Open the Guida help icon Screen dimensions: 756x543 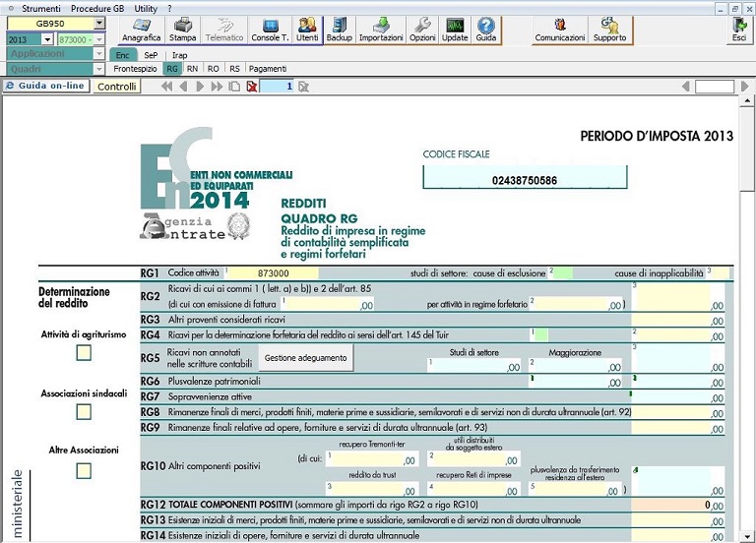[486, 30]
